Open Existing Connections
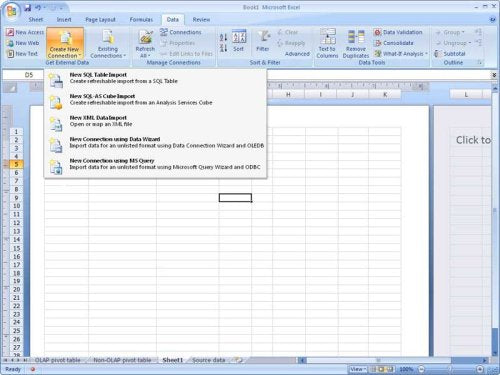The width and height of the screenshot is (500, 375). [x=108, y=43]
